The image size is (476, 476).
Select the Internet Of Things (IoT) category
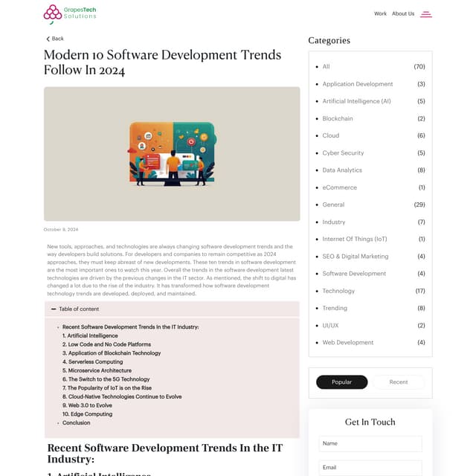pos(355,239)
